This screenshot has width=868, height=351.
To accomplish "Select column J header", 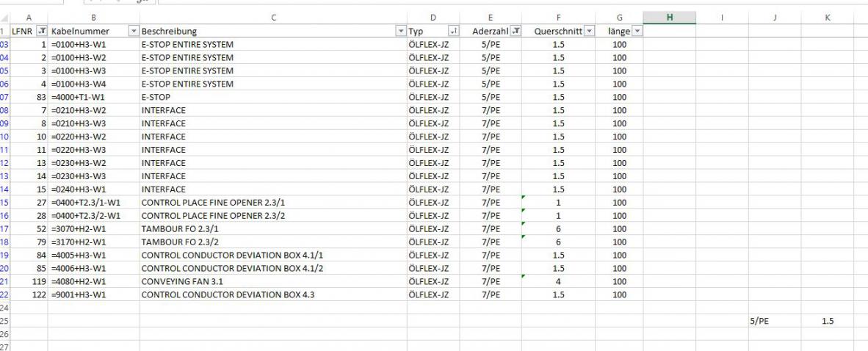I will 775,18.
